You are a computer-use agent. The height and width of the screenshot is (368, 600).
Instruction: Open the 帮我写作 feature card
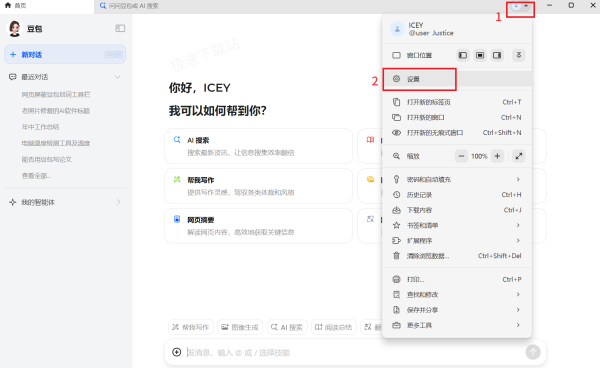tap(258, 186)
